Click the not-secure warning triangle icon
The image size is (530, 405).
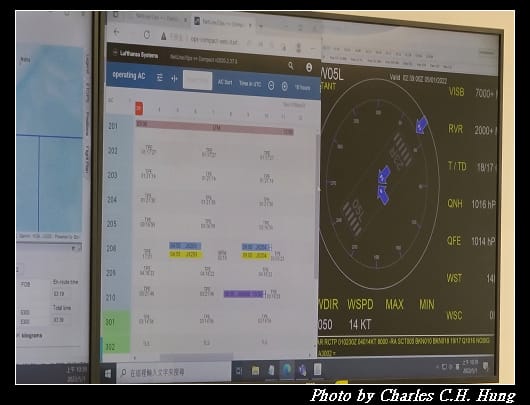(164, 36)
